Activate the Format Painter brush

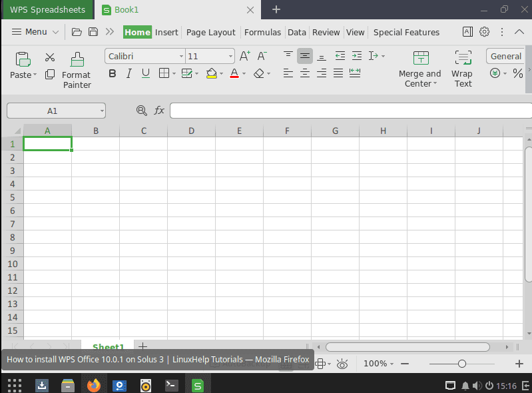click(77, 59)
